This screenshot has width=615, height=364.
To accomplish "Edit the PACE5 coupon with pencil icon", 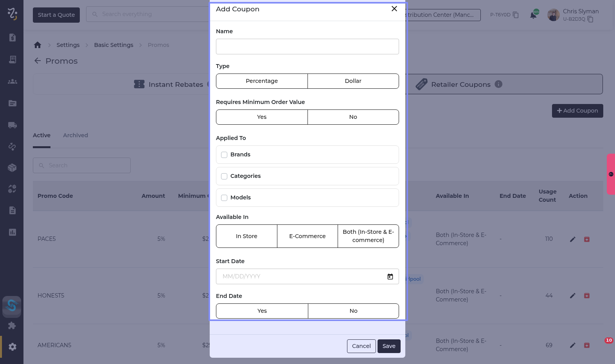I will [x=573, y=239].
